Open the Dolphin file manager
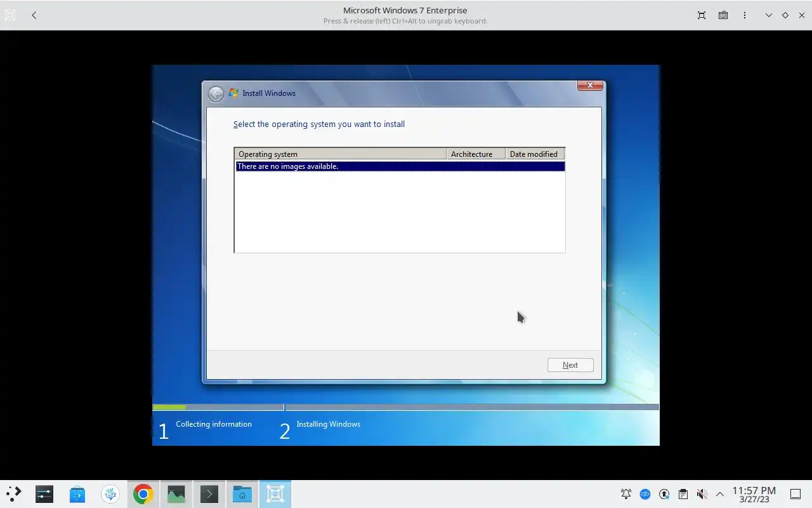The width and height of the screenshot is (812, 508). point(242,494)
